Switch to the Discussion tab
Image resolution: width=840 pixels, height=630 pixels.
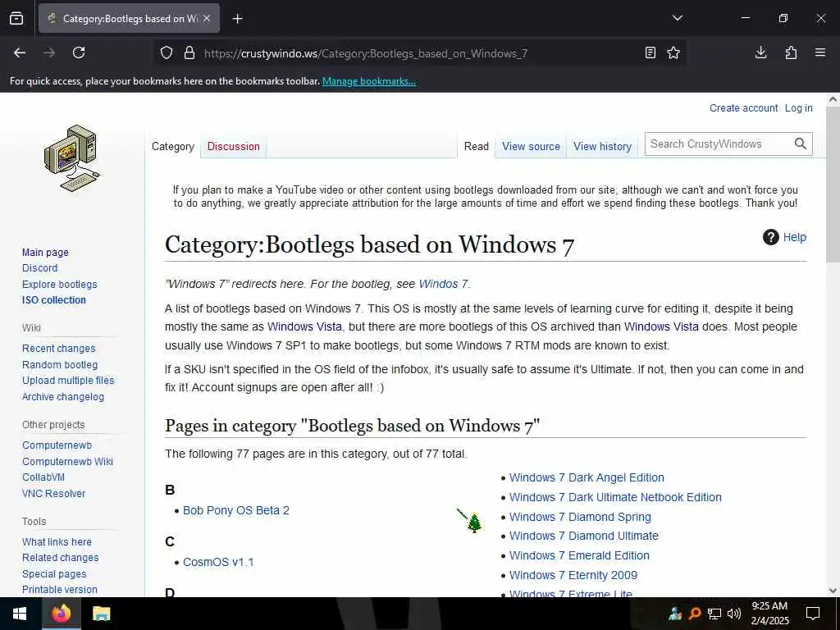click(x=233, y=146)
